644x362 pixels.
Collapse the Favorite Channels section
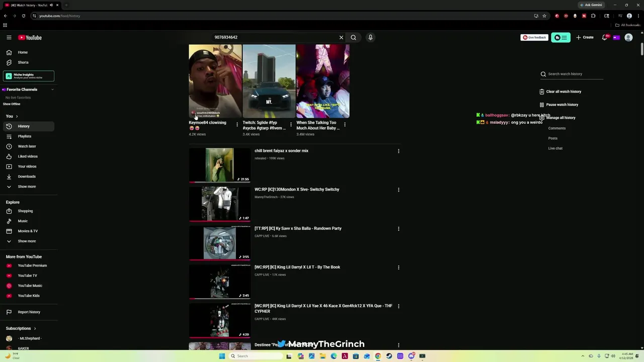(x=52, y=89)
